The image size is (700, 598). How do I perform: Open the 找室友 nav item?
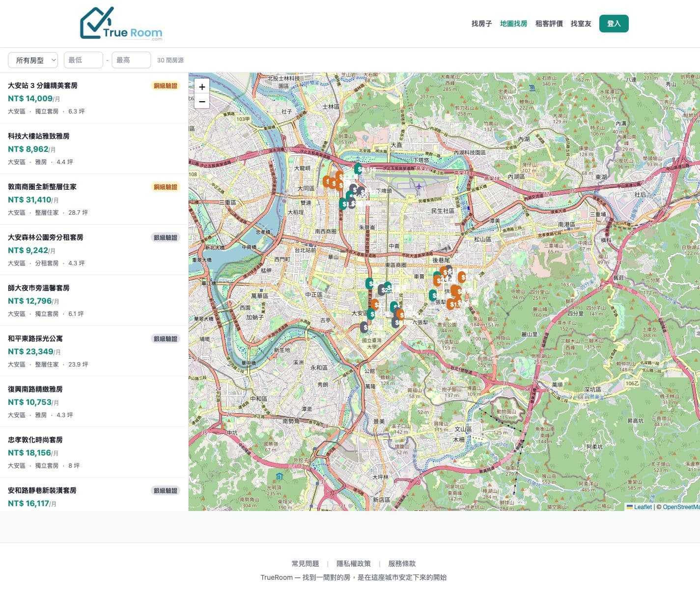581,24
